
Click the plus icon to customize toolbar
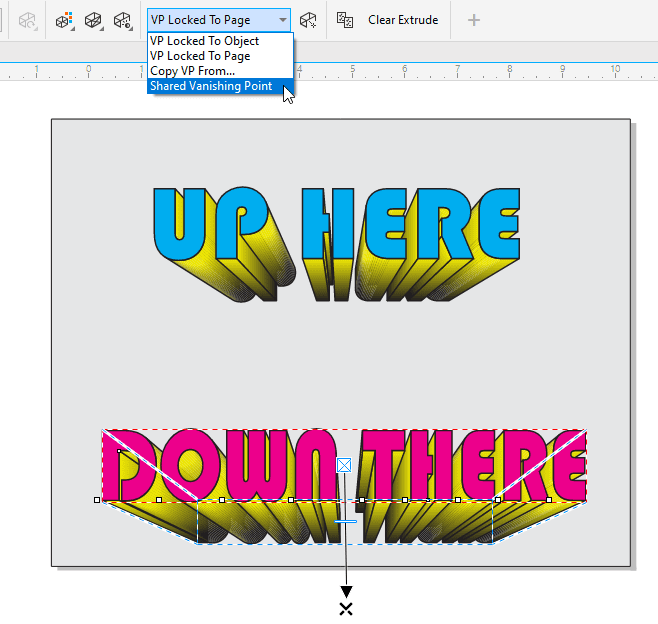pyautogui.click(x=474, y=20)
